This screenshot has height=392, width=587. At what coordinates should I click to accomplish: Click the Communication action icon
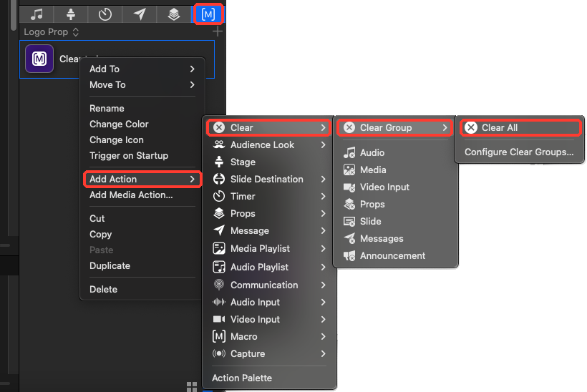click(x=219, y=285)
